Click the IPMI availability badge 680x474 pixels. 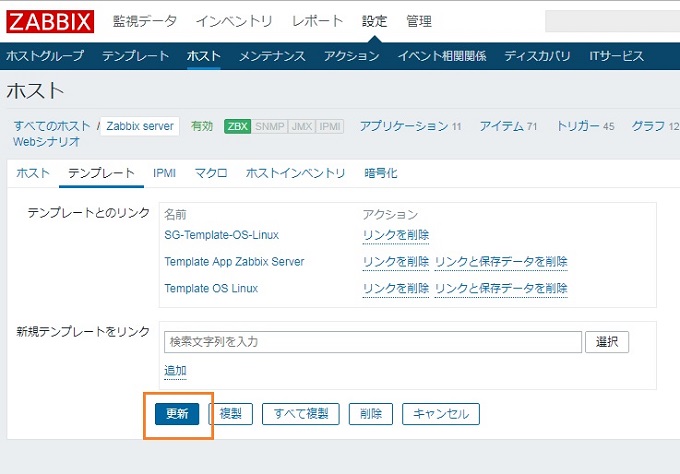pyautogui.click(x=330, y=126)
